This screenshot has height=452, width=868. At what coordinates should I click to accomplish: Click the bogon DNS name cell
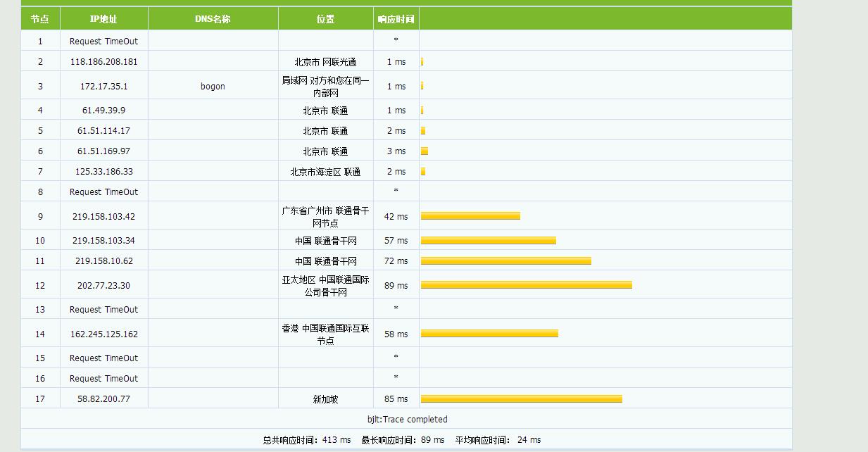[213, 86]
